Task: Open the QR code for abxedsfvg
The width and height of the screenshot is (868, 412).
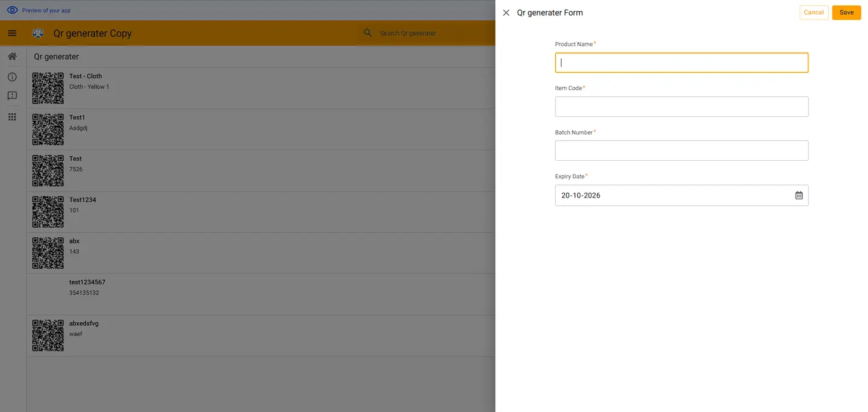Action: coord(48,336)
